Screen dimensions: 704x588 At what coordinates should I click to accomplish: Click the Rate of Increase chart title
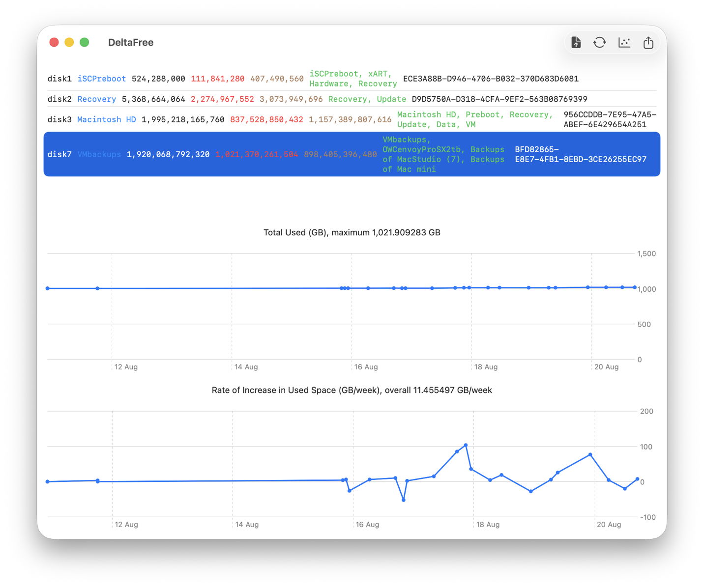click(x=352, y=390)
